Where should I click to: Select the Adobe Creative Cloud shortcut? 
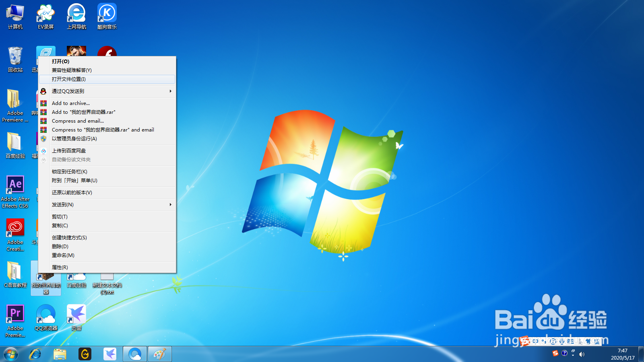tap(15, 235)
